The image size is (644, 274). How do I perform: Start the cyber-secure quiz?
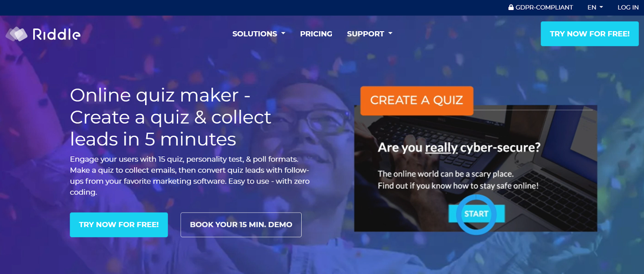tap(476, 214)
